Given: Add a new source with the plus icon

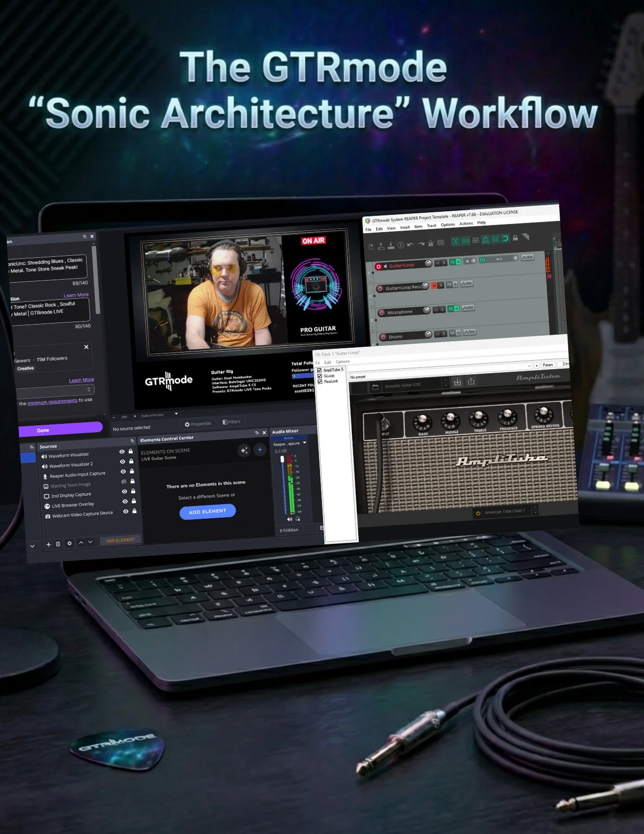Looking at the screenshot, I should pos(48,544).
